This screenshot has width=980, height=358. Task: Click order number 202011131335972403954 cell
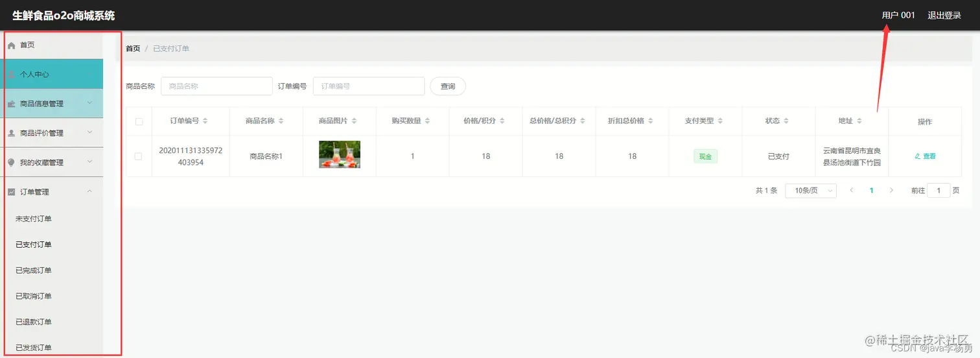(x=191, y=156)
